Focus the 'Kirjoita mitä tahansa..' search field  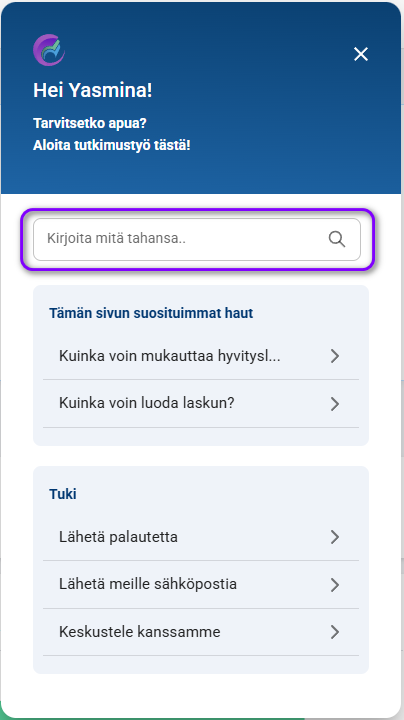coord(197,239)
